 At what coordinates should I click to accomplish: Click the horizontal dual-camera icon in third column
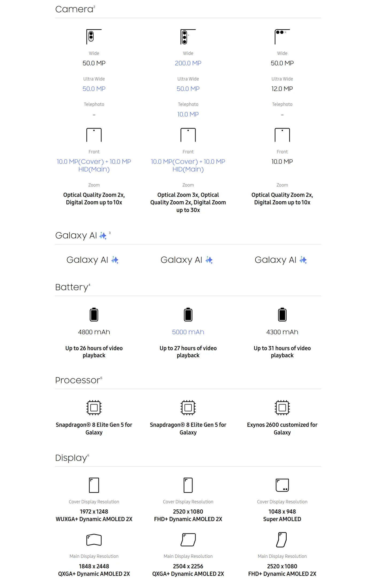[x=282, y=37]
